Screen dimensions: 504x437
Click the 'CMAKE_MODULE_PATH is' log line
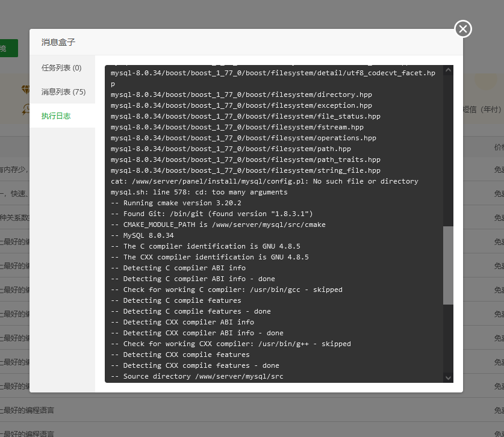pyautogui.click(x=218, y=225)
